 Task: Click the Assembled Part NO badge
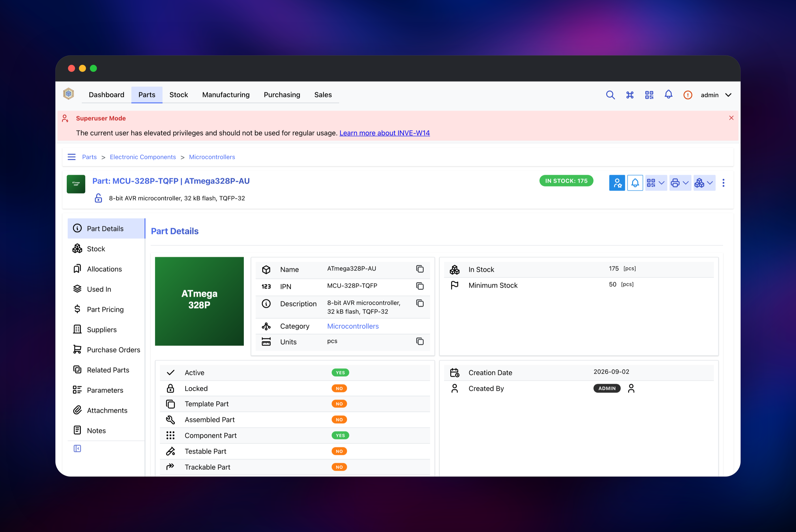(339, 420)
